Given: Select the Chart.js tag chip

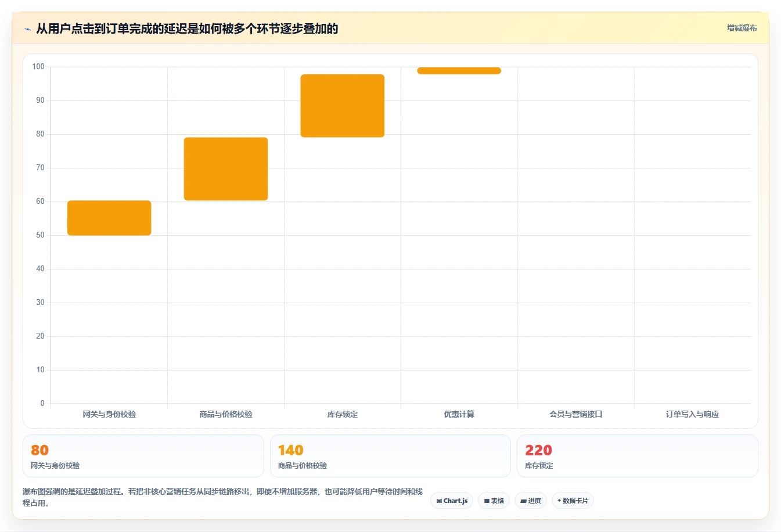Looking at the screenshot, I should click(452, 501).
